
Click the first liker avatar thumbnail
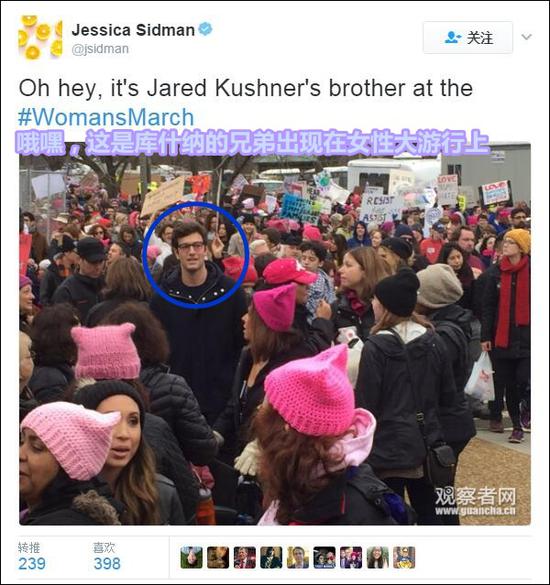pos(191,557)
